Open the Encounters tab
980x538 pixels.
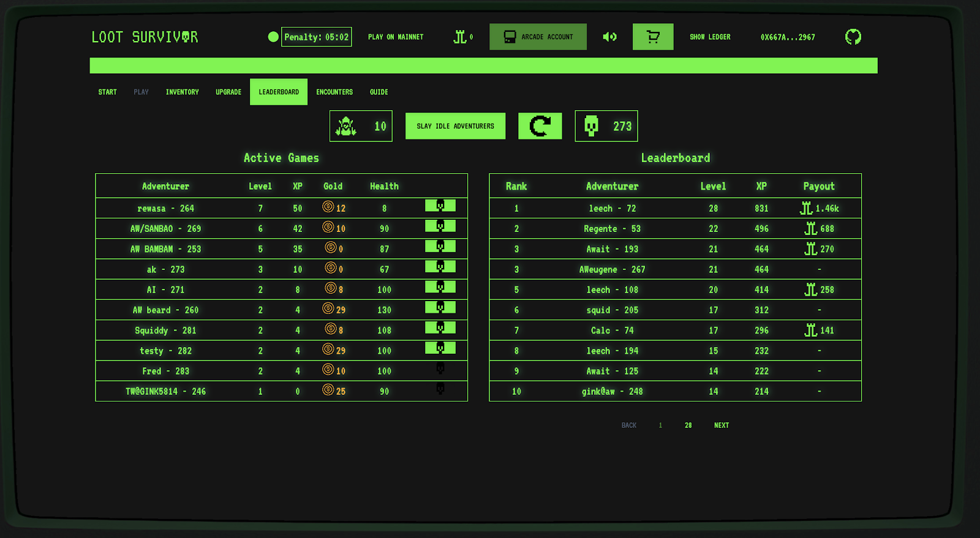tap(334, 92)
